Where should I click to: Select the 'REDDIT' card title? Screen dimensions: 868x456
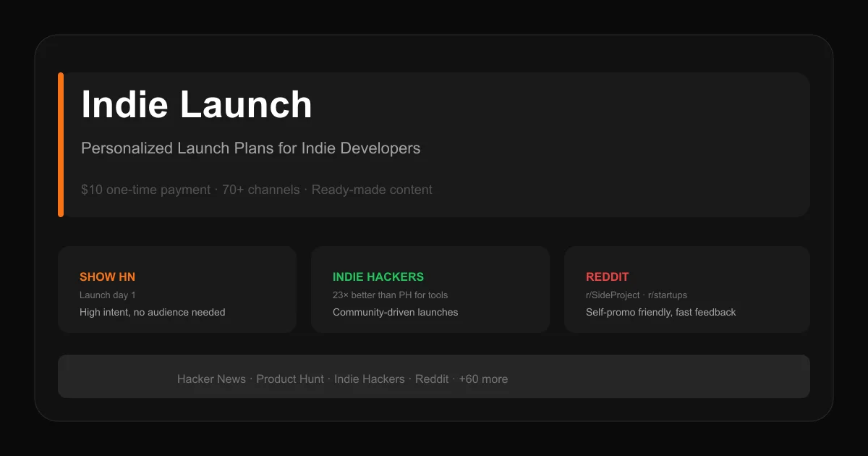pyautogui.click(x=607, y=276)
